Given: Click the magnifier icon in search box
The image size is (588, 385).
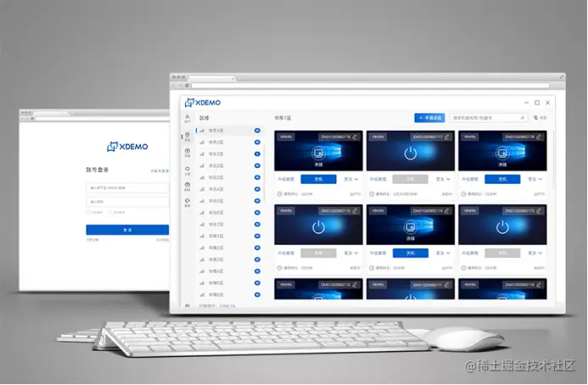Looking at the screenshot, I should point(523,118).
